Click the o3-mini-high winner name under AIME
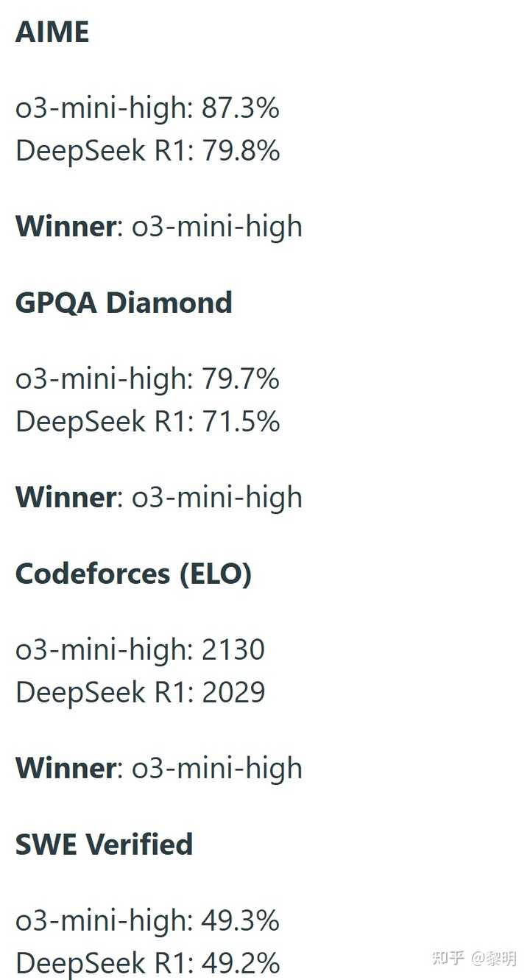 click(217, 226)
